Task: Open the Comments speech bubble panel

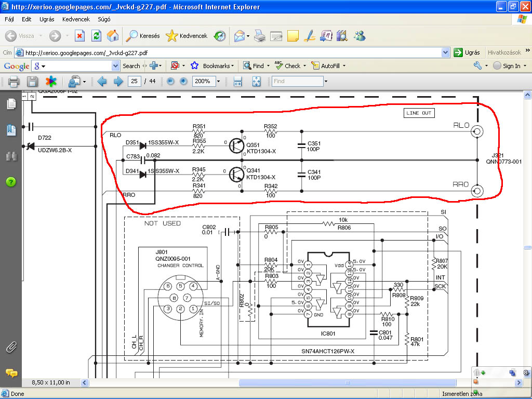Action: click(11, 373)
